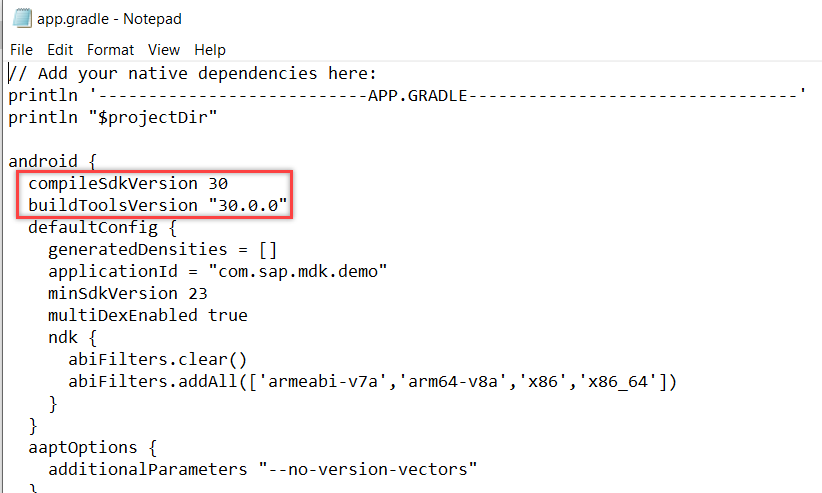Place cursor on minSdkVersion 23 line
The width and height of the screenshot is (822, 493).
pos(128,294)
